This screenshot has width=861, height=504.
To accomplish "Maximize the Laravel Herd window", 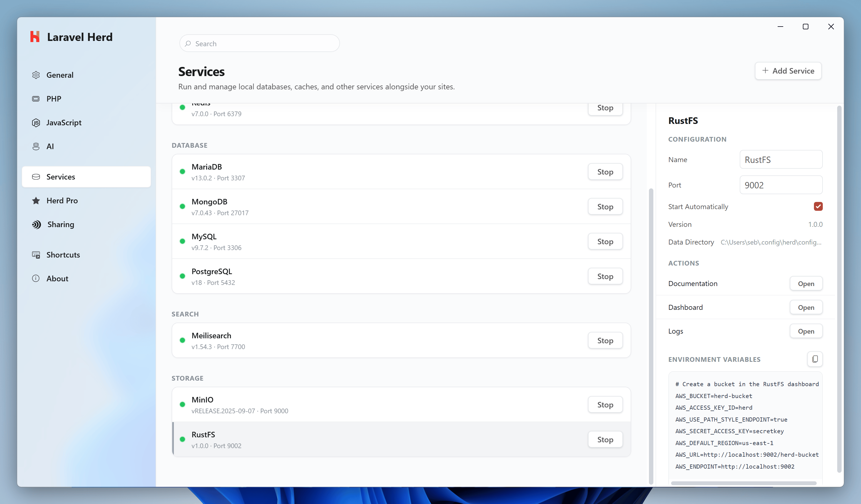I will point(805,26).
